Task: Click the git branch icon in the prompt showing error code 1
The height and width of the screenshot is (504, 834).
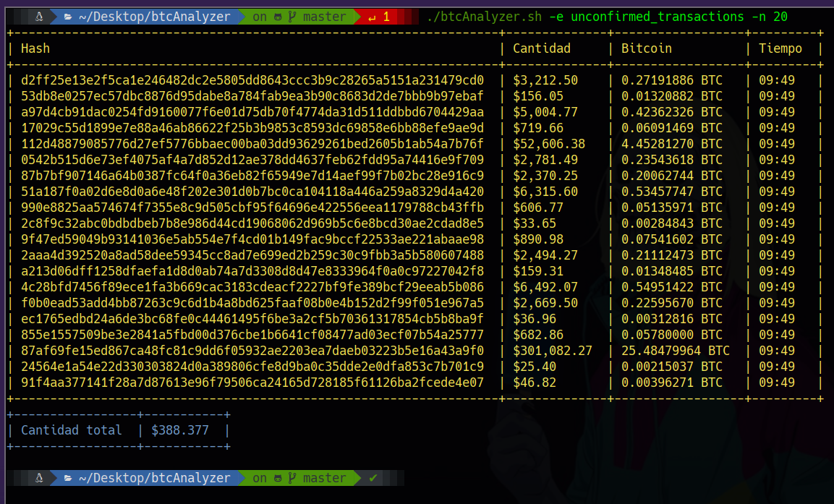Action: click(292, 17)
